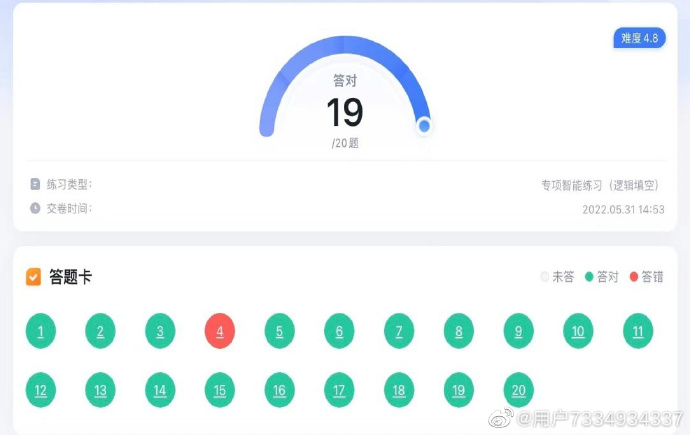This screenshot has width=690, height=435.
Task: Open wrongly answered question 4
Action: [x=220, y=331]
